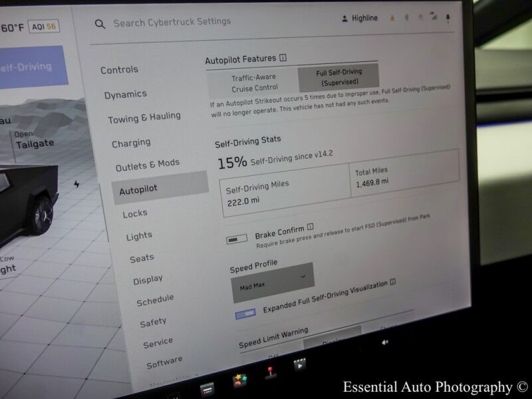
Task: Select Traffic-Aware Cruise Control option
Action: coord(253,82)
